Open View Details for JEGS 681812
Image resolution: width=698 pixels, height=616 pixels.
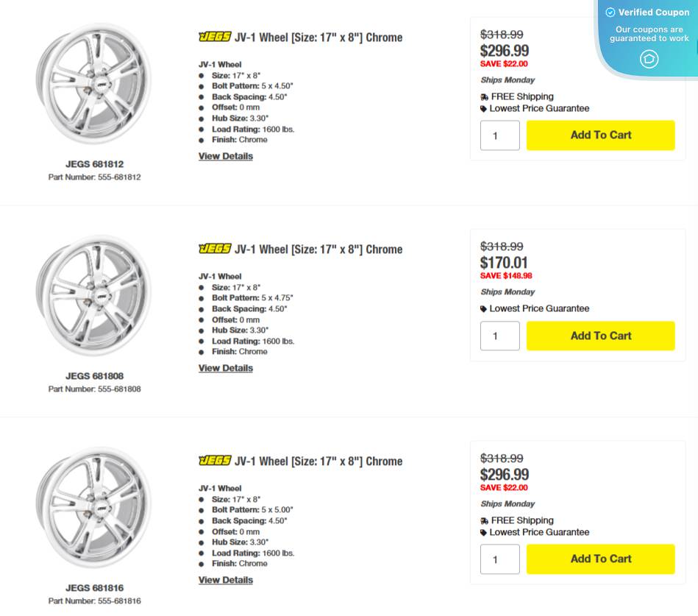click(x=225, y=156)
